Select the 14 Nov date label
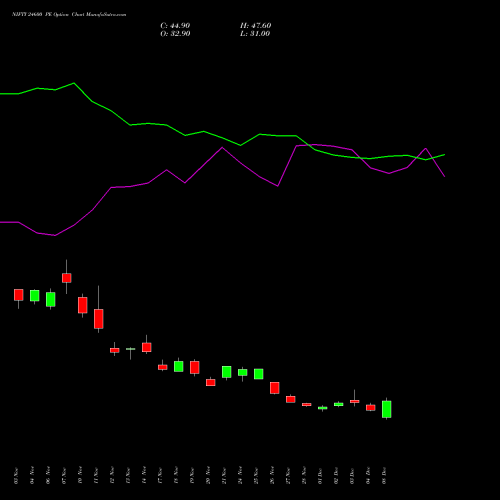 144,476
